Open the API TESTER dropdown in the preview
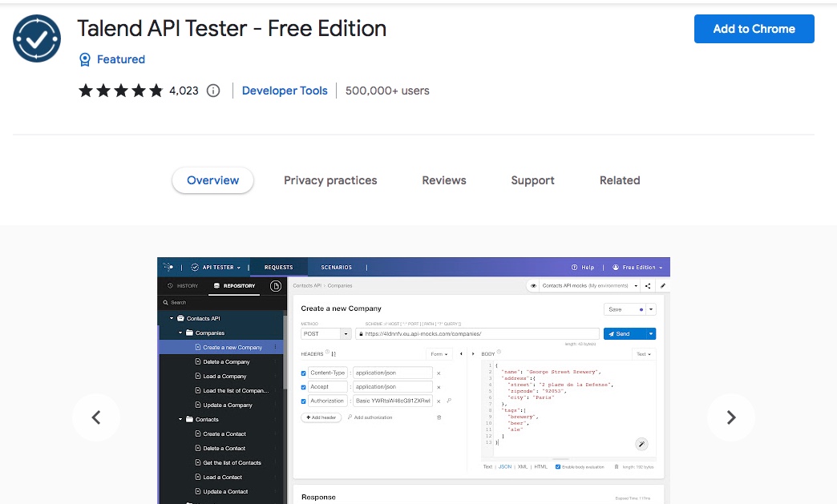This screenshot has height=504, width=837. [216, 267]
